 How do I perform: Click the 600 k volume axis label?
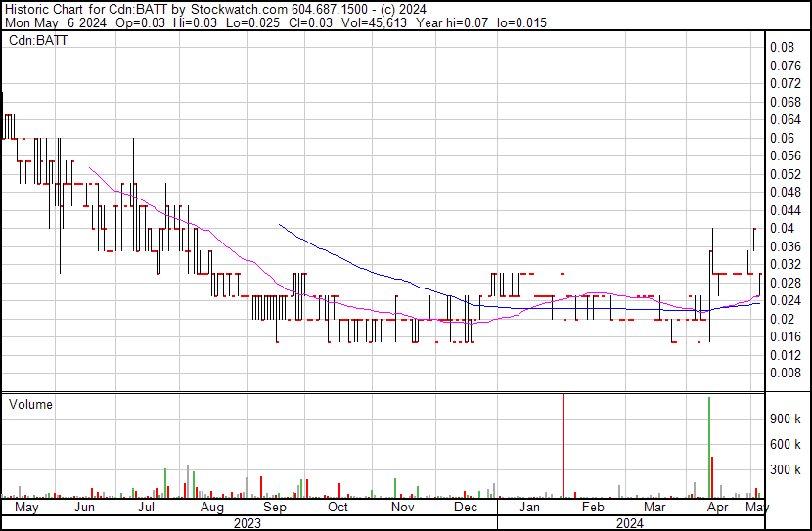coord(786,444)
